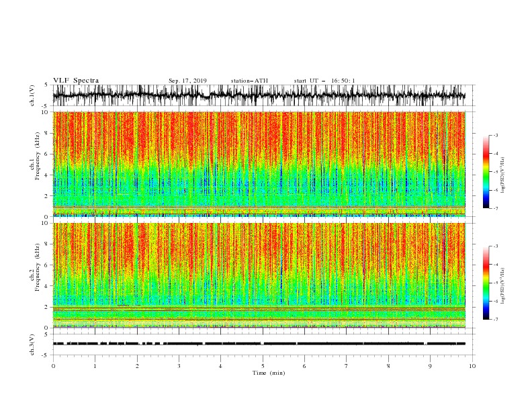Click time axis tick label '9'

coord(430,366)
